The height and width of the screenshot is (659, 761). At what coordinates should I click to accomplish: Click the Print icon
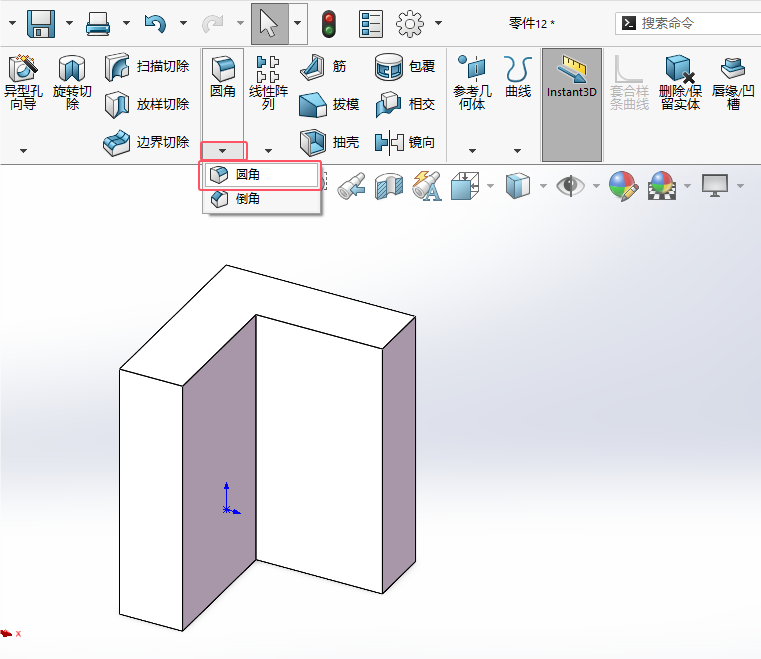coord(98,23)
